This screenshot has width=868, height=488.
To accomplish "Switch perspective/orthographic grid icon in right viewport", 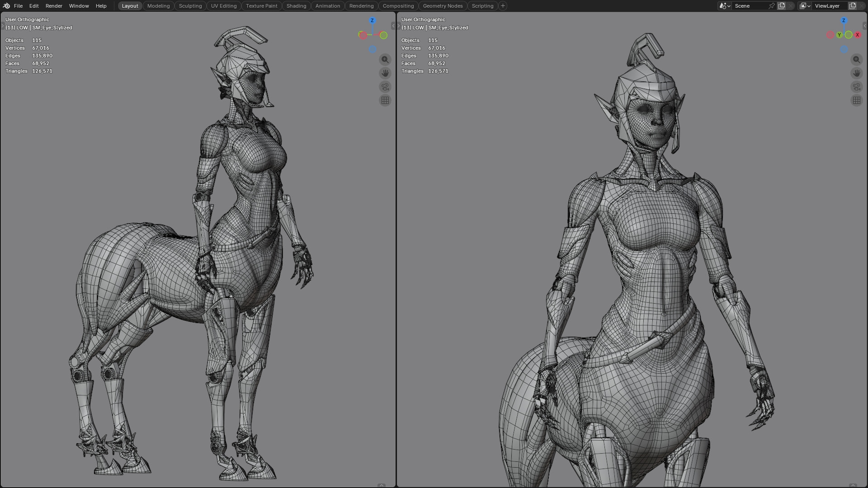I will pos(857,101).
